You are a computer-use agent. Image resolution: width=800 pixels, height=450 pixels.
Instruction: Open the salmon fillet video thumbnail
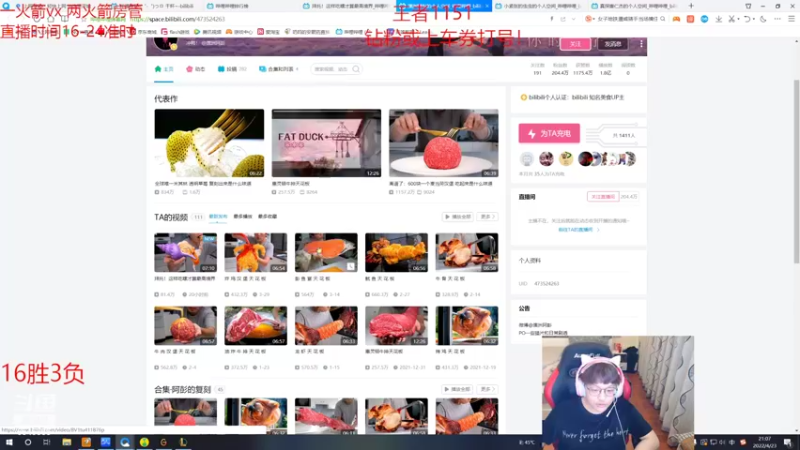[x=326, y=253]
